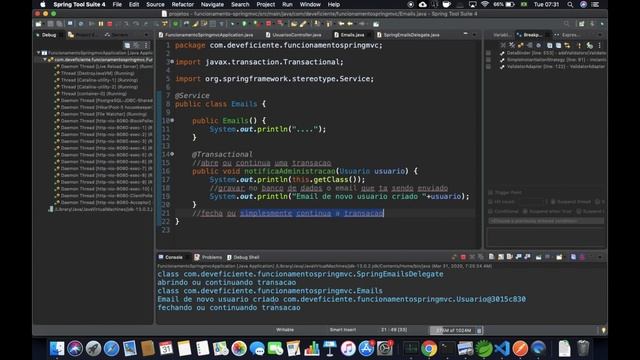The height and width of the screenshot is (360, 640).
Task: Switch to the Expressions tab
Action: click(x=568, y=35)
